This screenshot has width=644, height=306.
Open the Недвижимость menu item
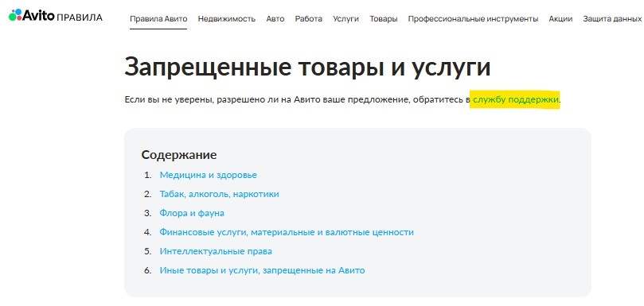click(x=227, y=19)
